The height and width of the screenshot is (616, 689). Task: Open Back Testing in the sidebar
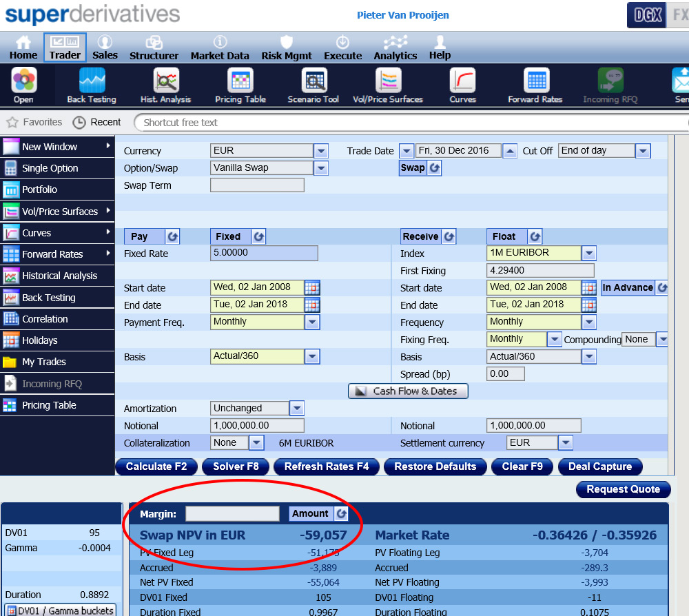point(57,298)
